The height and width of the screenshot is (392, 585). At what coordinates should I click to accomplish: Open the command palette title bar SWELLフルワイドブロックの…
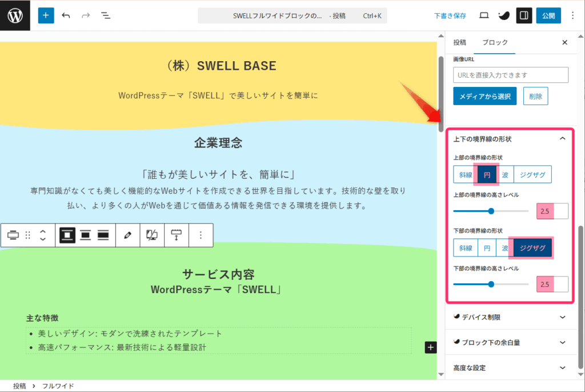click(x=292, y=15)
